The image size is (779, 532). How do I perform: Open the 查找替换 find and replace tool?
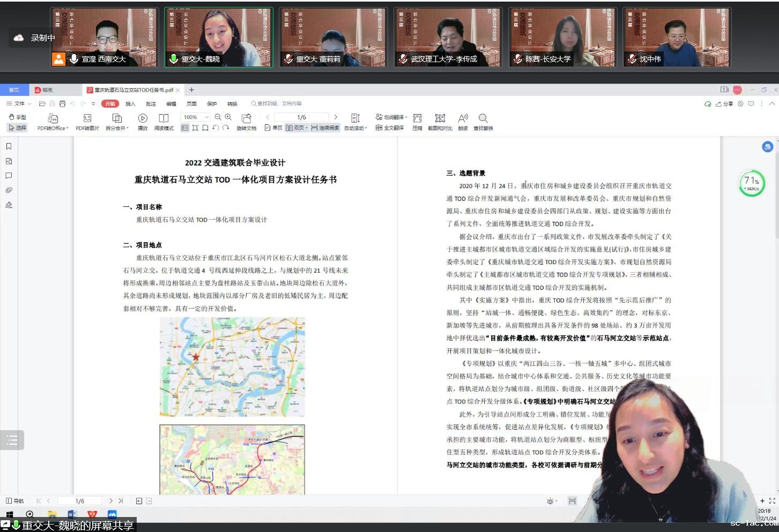(483, 119)
